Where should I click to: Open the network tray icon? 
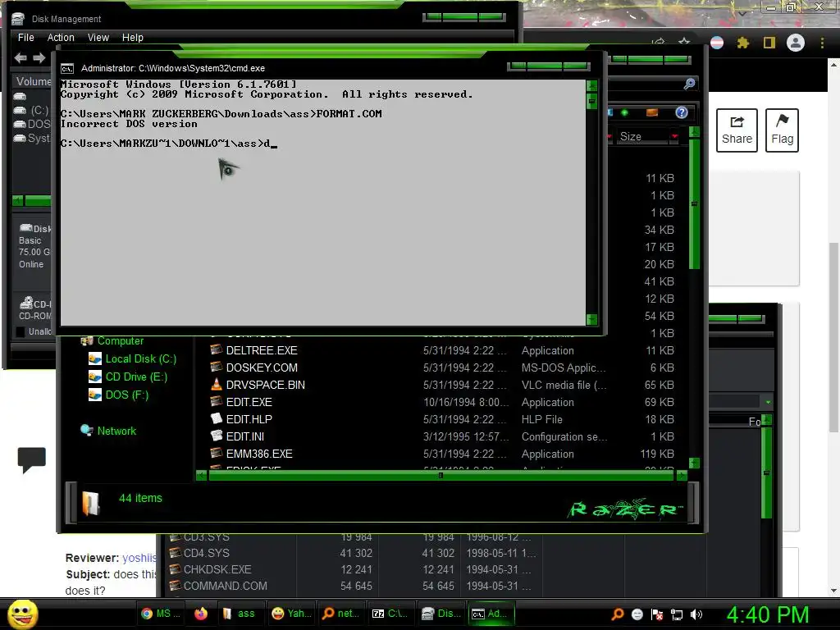(x=677, y=614)
